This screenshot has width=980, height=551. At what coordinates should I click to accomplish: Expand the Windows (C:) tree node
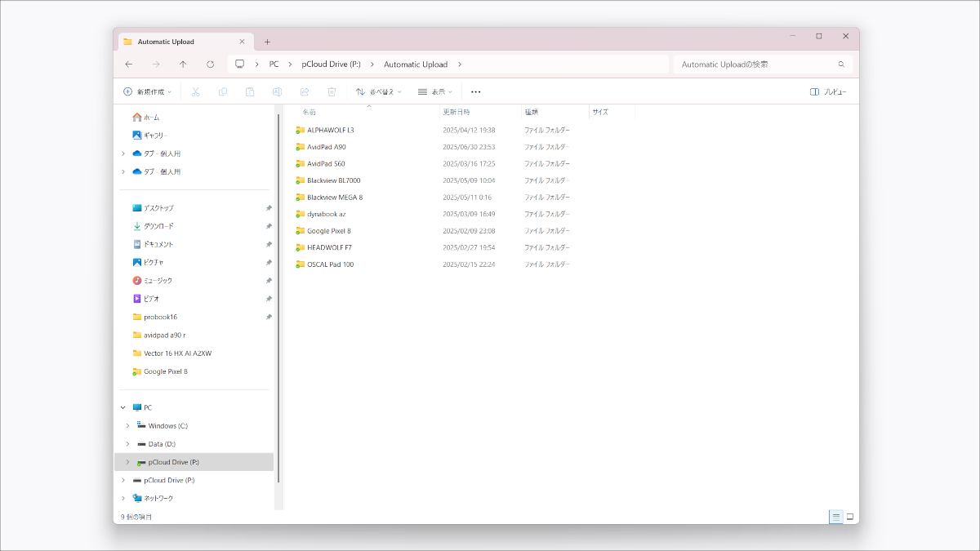[127, 426]
